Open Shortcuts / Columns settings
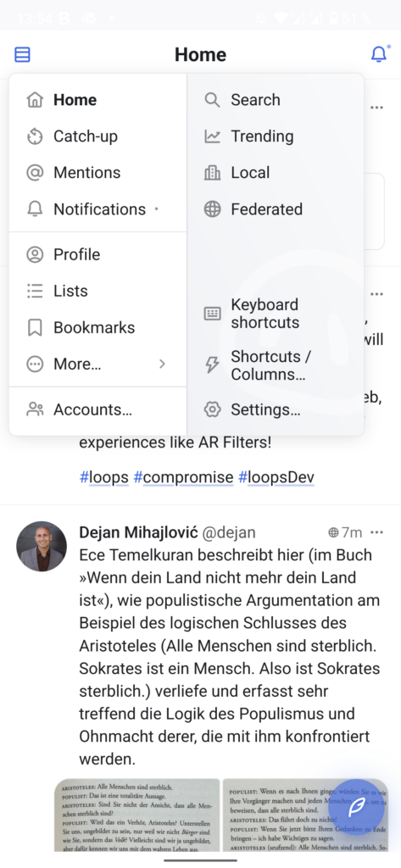This screenshot has width=401, height=868. click(276, 365)
